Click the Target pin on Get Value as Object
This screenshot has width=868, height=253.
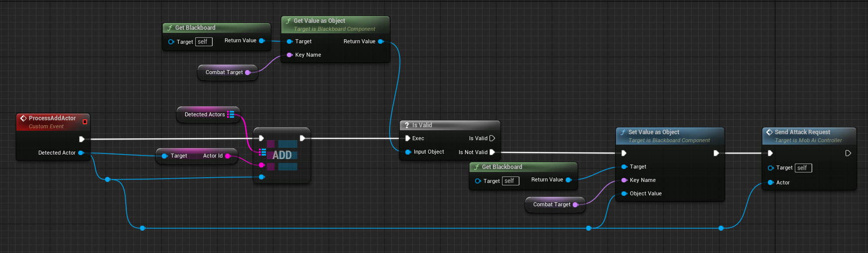[289, 41]
